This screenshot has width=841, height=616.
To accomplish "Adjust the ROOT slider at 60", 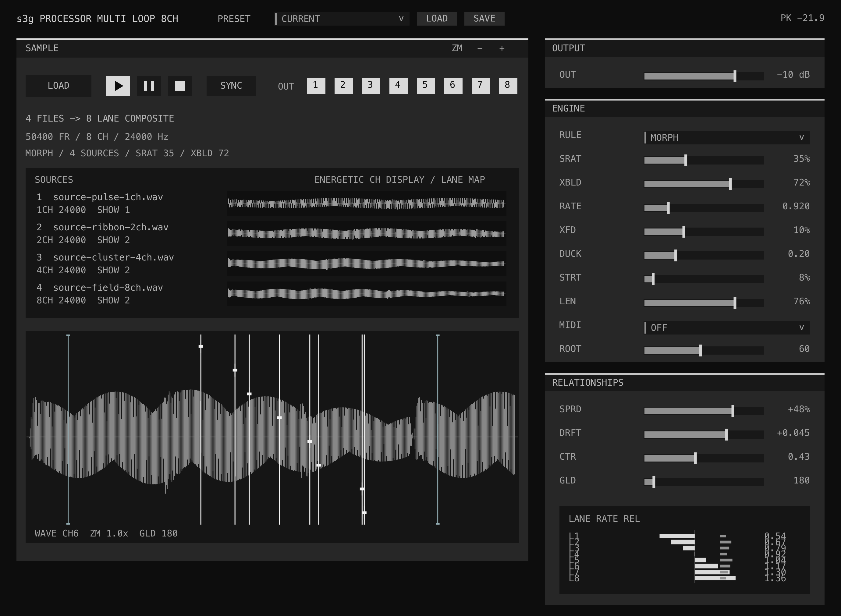I will (704, 351).
